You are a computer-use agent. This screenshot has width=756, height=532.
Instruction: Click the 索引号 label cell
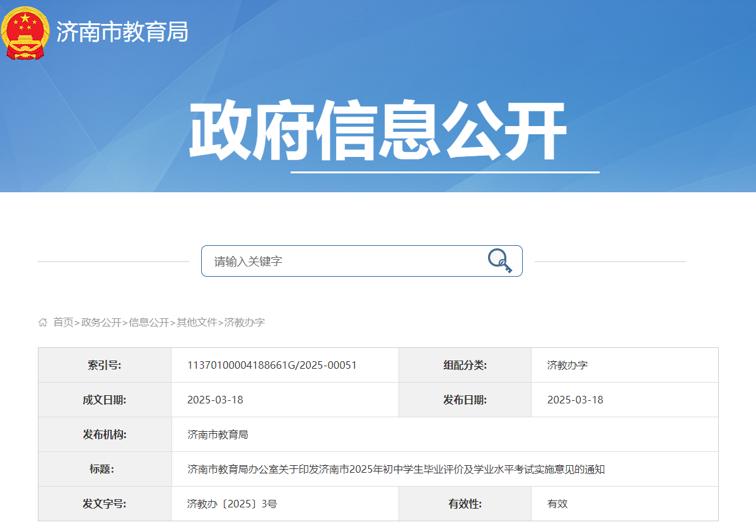tap(105, 365)
